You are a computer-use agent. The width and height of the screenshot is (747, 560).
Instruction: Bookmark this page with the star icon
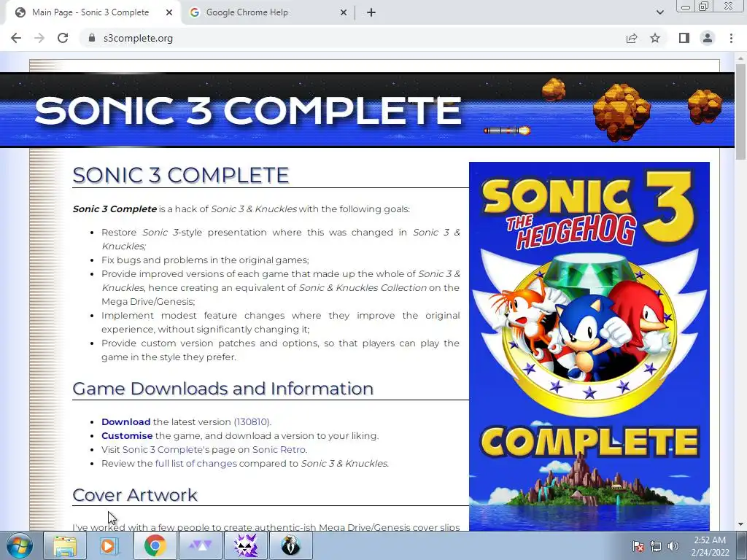(x=655, y=38)
